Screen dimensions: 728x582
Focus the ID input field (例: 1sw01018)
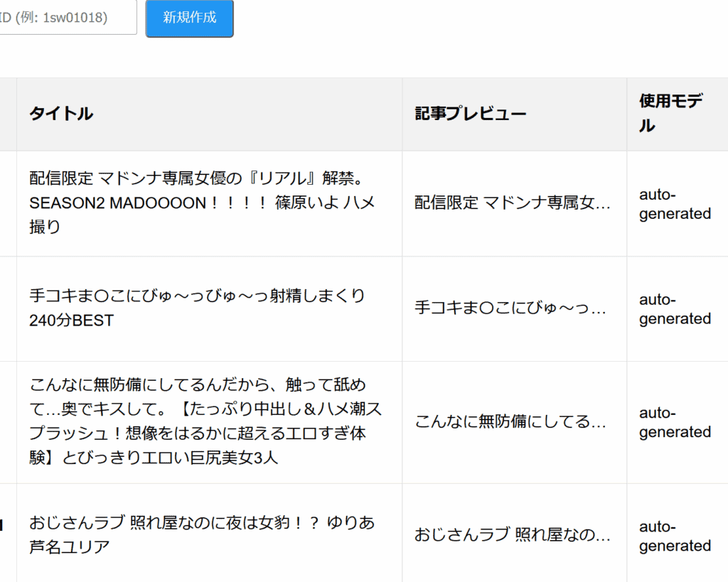[x=68, y=17]
